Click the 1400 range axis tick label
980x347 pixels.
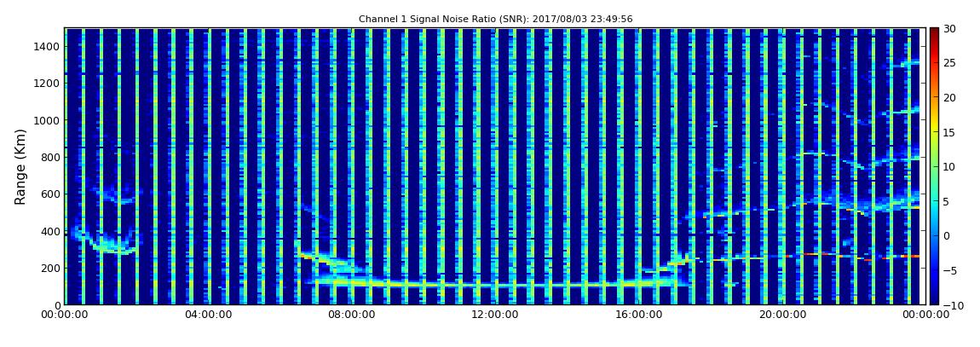click(48, 46)
